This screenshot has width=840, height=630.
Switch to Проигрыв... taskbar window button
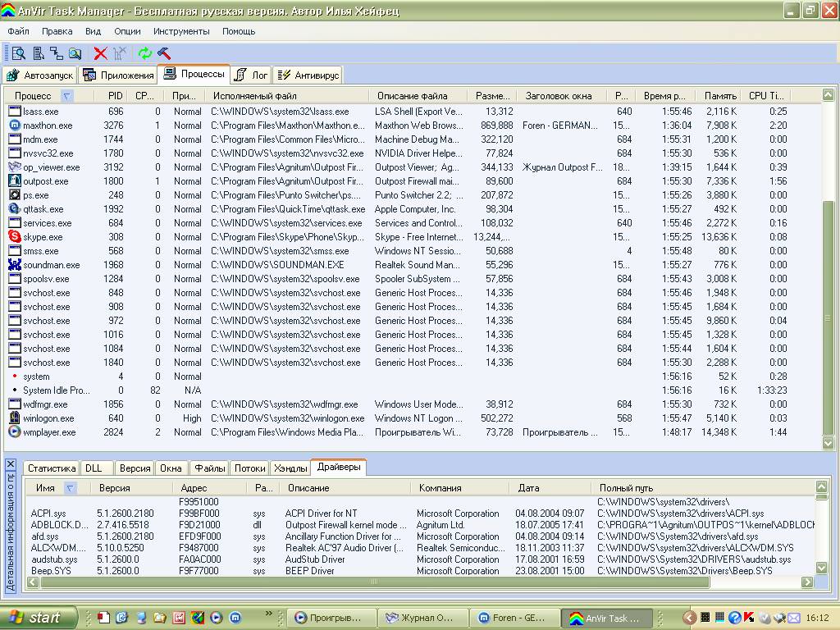click(x=330, y=618)
